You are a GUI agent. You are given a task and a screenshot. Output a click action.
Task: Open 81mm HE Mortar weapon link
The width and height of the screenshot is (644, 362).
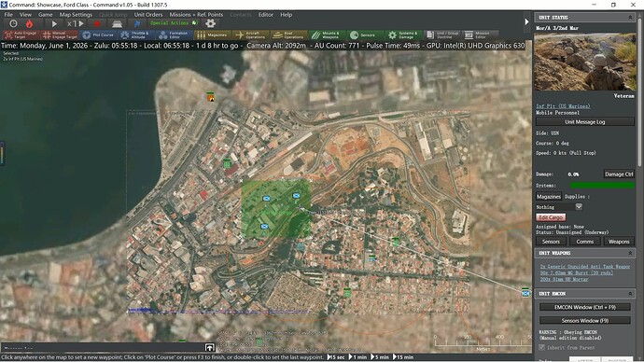tap(564, 279)
